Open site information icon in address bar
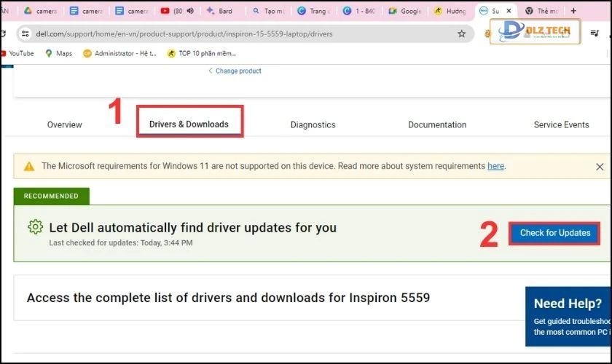Viewport: 612px width, 364px height. 25,33
